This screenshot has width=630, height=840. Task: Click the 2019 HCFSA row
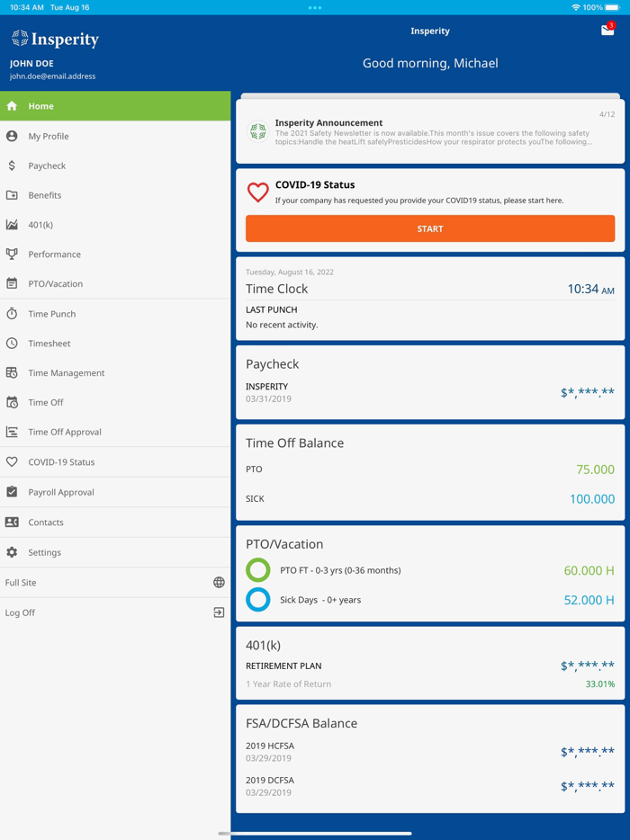(x=430, y=752)
